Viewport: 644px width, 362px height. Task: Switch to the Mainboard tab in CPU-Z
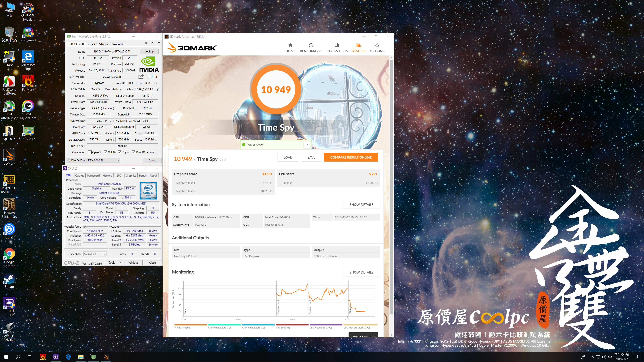coord(93,175)
